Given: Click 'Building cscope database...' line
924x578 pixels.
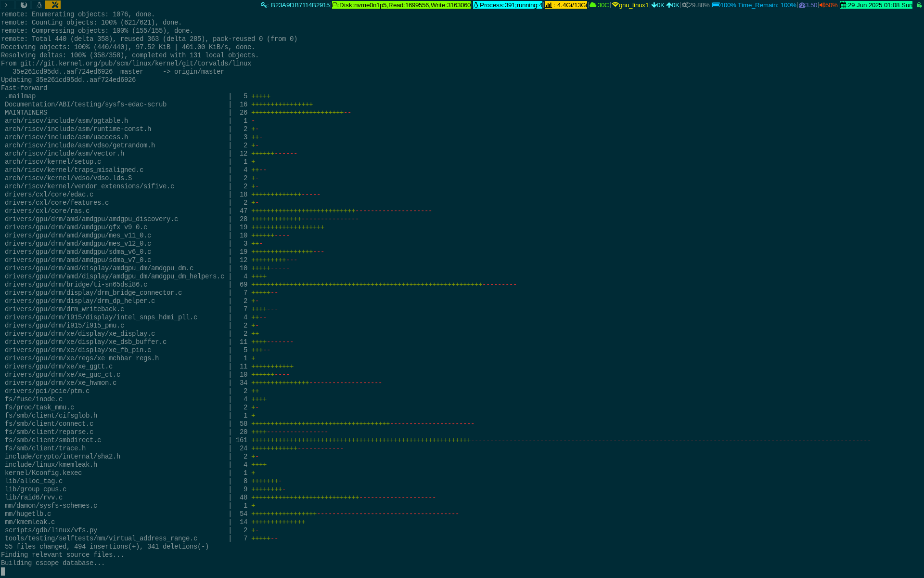Looking at the screenshot, I should tap(53, 563).
